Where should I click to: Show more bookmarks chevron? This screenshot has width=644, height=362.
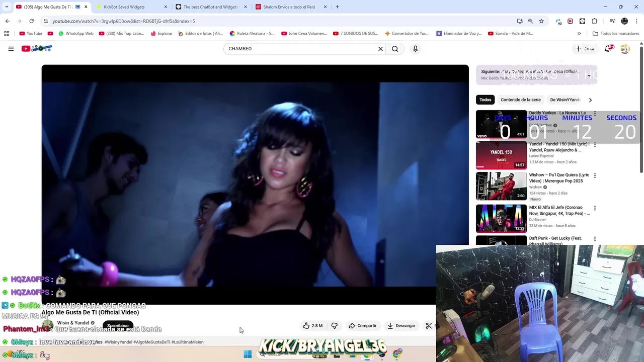point(579,34)
